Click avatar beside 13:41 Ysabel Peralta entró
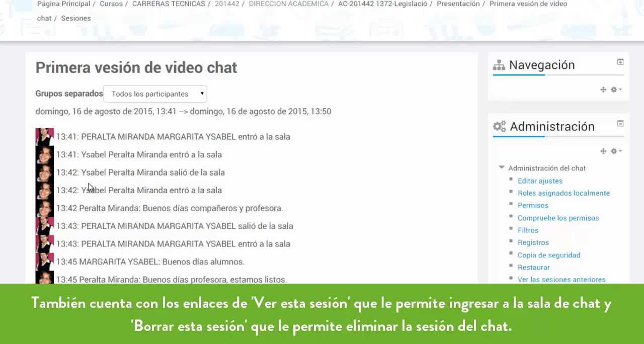Screen dimensions: 644x344 point(44,154)
